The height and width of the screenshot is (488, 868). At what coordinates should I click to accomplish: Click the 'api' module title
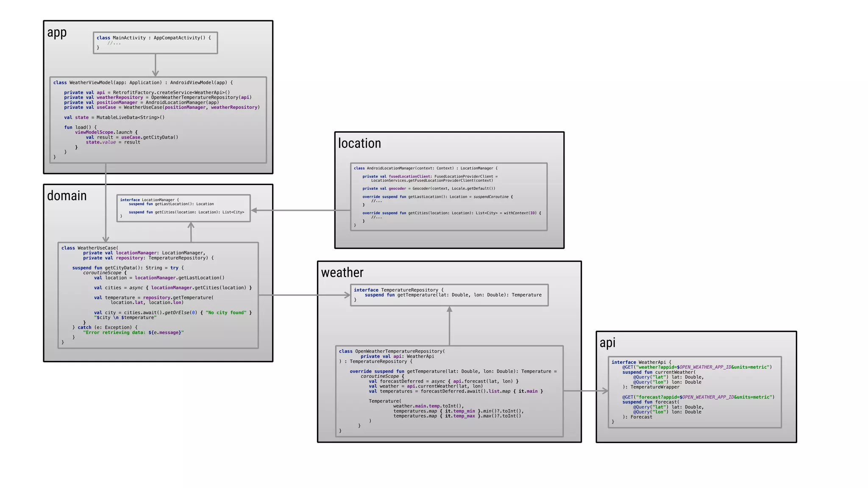click(607, 343)
